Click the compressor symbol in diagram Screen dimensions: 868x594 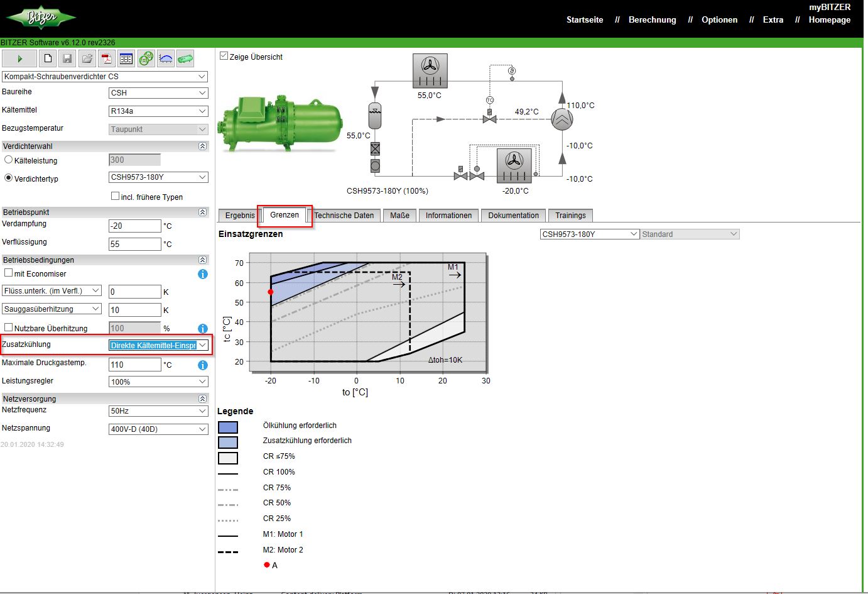pos(562,119)
